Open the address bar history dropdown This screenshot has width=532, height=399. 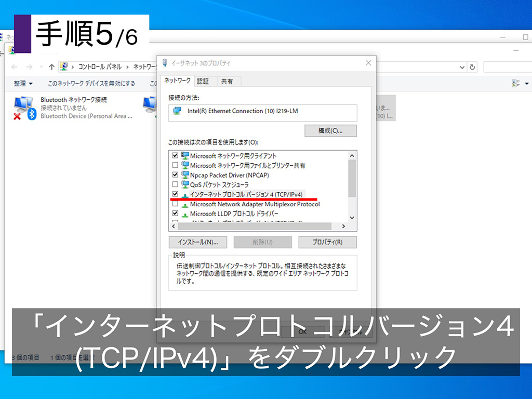pyautogui.click(x=463, y=66)
